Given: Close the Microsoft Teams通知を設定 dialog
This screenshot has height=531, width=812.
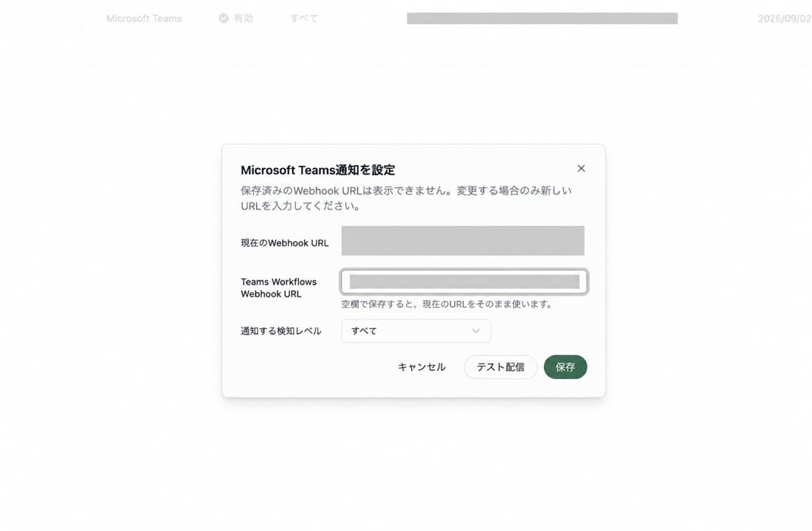Looking at the screenshot, I should coord(581,169).
